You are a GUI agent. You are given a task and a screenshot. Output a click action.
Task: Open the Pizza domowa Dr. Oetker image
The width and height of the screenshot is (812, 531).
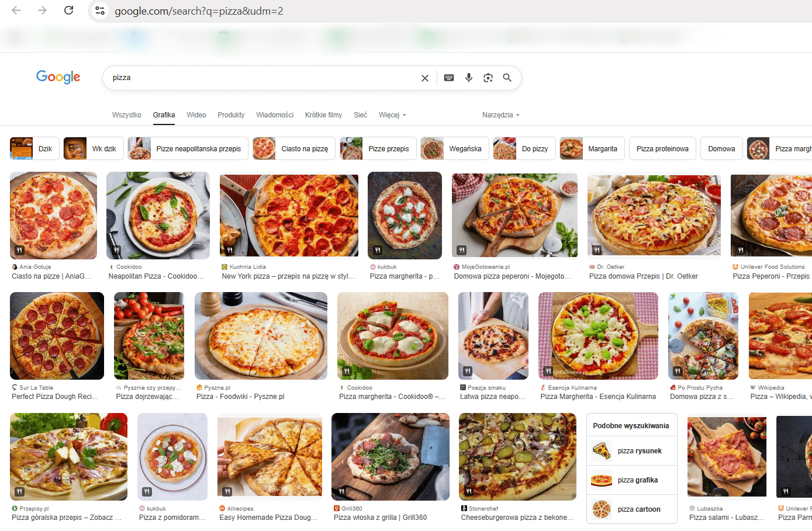[654, 216]
